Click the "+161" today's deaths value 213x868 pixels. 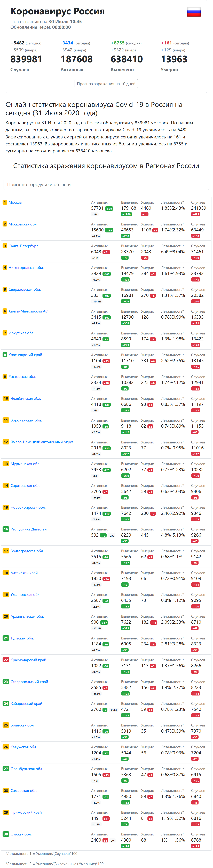(x=167, y=43)
